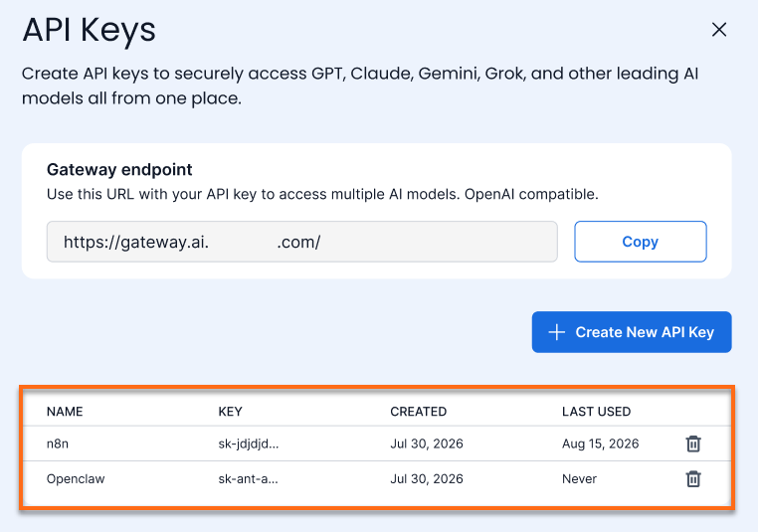Click the CREATED column header
Image resolution: width=758 pixels, height=532 pixels.
pos(418,412)
